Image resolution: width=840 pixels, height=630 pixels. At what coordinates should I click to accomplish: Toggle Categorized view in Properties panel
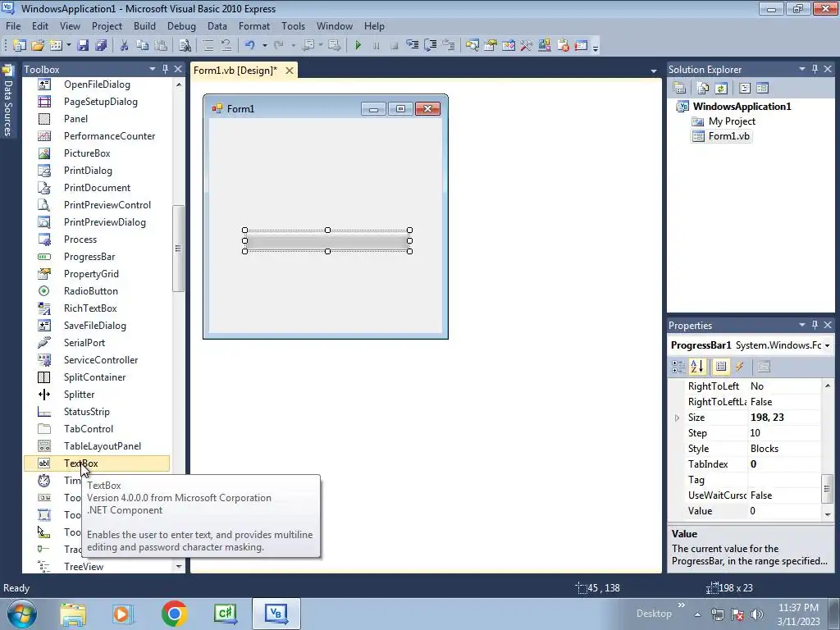pyautogui.click(x=678, y=367)
